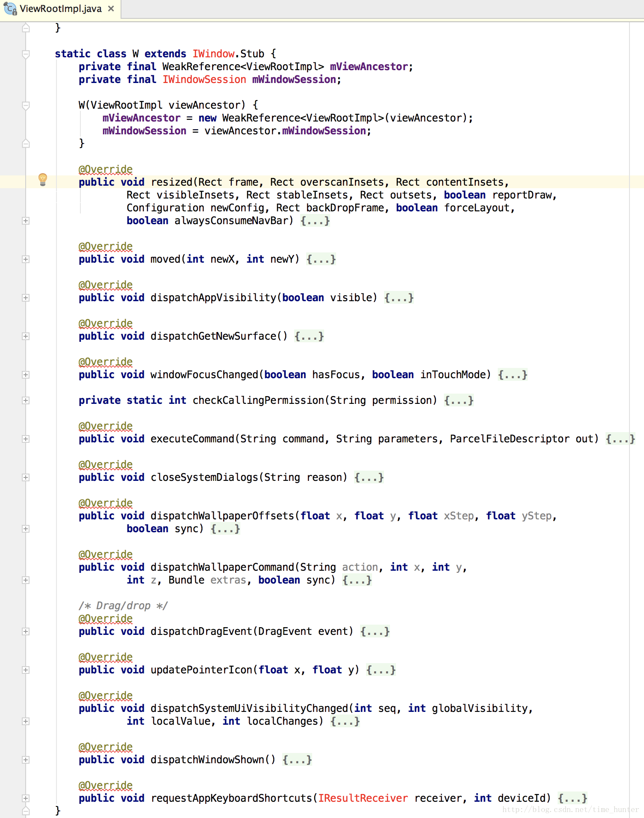This screenshot has width=644, height=818.
Task: Click folded {...} after dispatchAppVisibility
Action: tap(399, 298)
